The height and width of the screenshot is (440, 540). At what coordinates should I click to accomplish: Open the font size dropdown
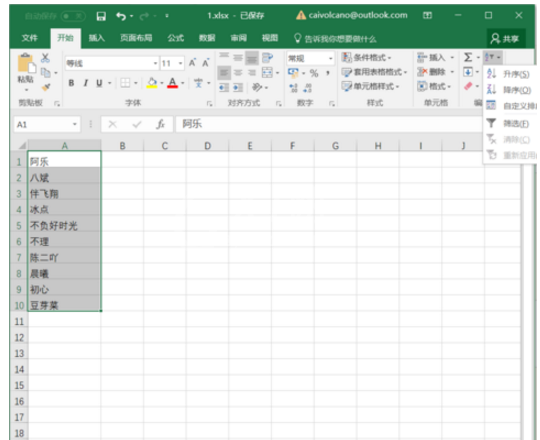pyautogui.click(x=180, y=63)
